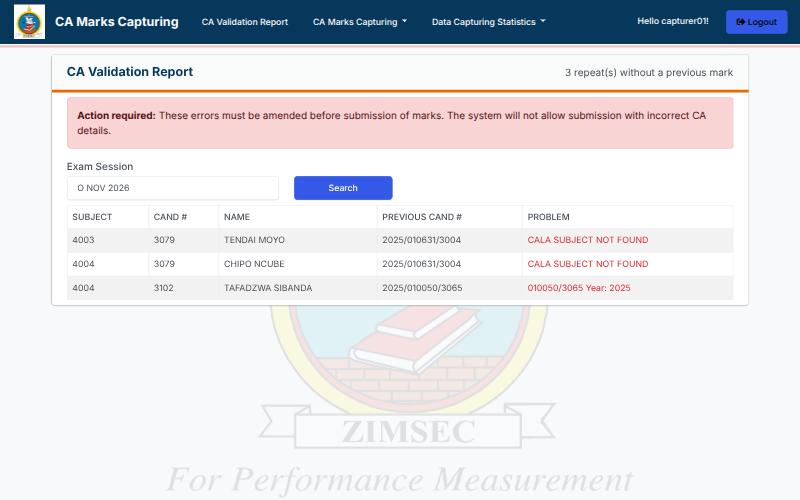
Task: Click candidate number 3079 in Chipo Ncube's row
Action: (x=164, y=264)
